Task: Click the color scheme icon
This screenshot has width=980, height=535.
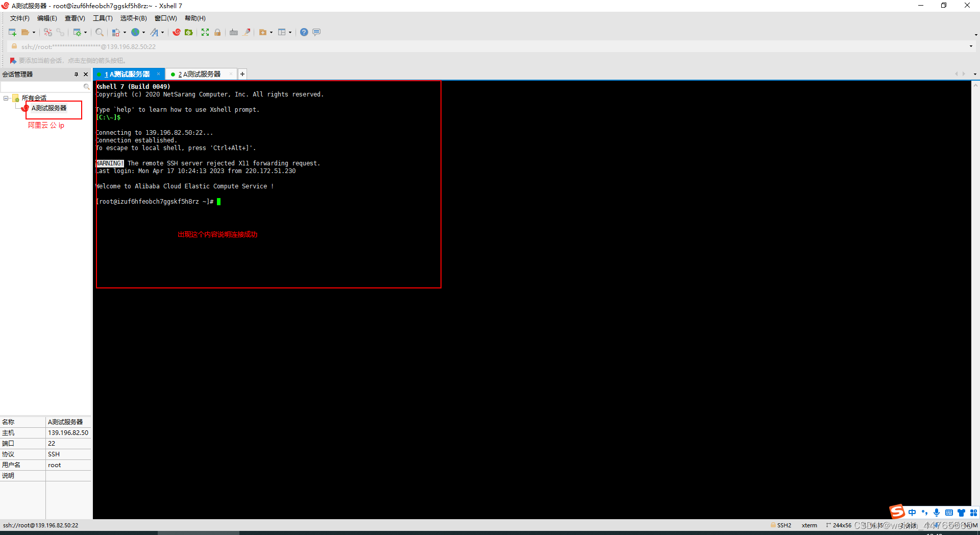Action: 116,32
